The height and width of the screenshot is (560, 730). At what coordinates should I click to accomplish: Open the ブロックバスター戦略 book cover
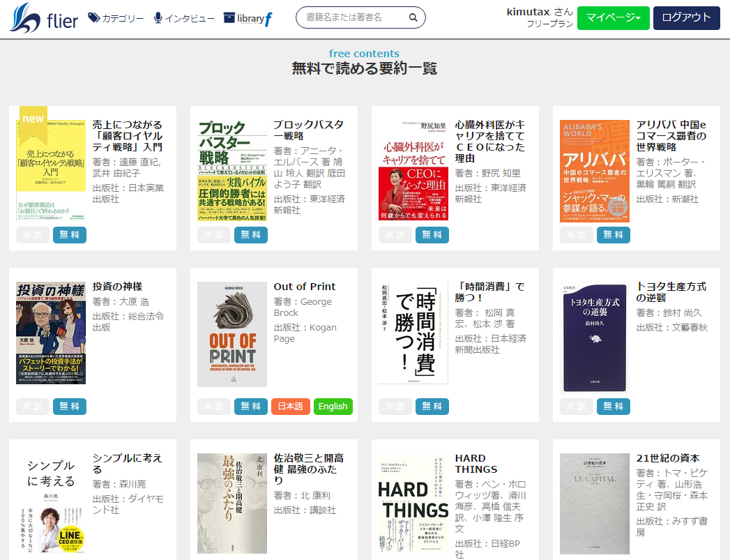click(232, 170)
